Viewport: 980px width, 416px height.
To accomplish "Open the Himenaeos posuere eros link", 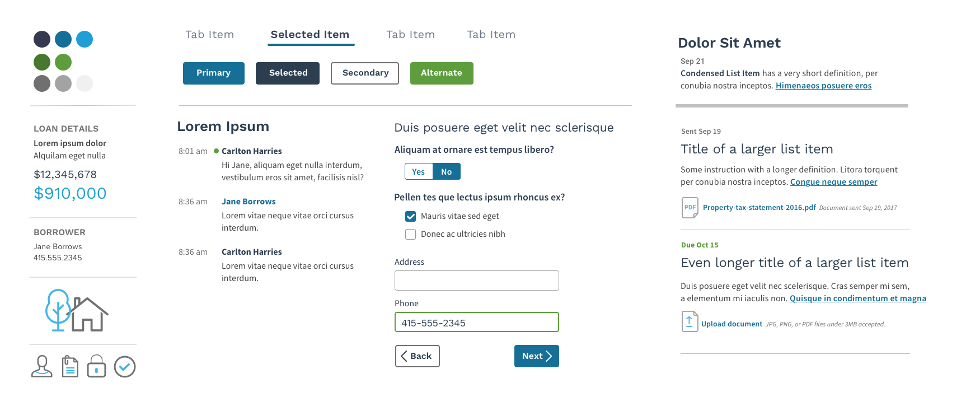I will [x=824, y=86].
